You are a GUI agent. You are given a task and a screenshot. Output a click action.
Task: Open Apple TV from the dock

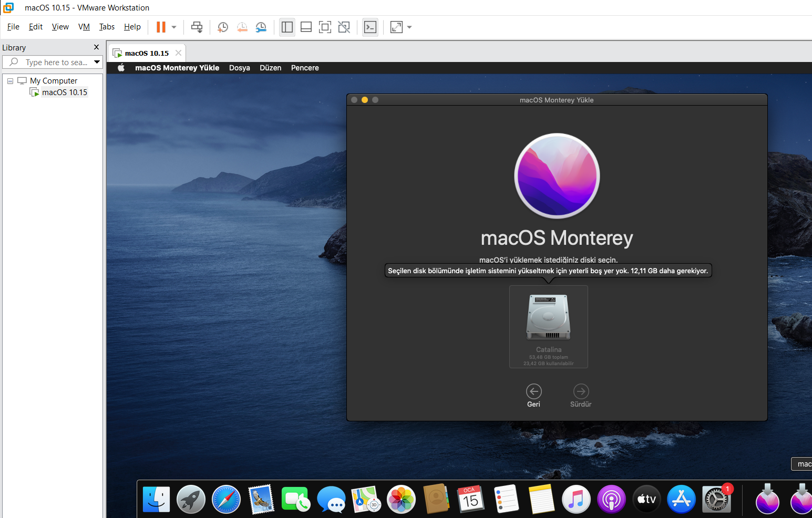(x=646, y=499)
